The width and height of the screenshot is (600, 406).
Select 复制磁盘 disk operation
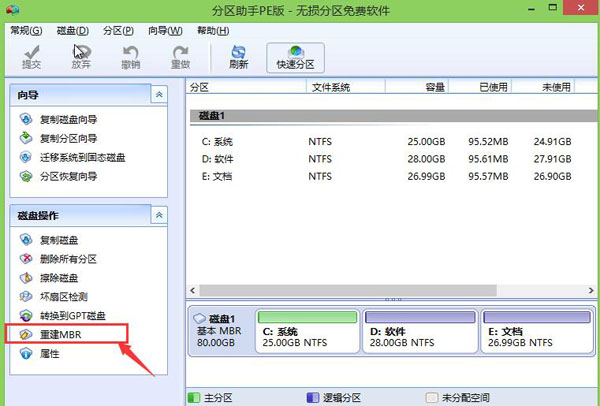point(49,240)
